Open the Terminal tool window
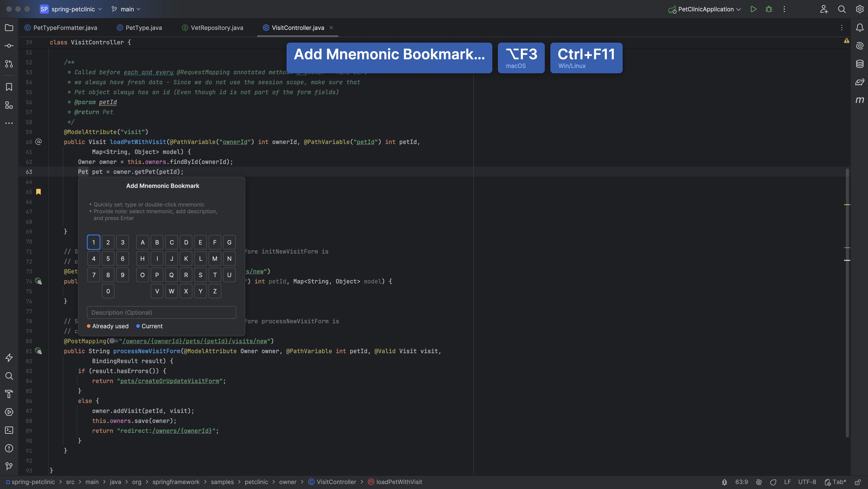The height and width of the screenshot is (489, 868). (x=9, y=430)
